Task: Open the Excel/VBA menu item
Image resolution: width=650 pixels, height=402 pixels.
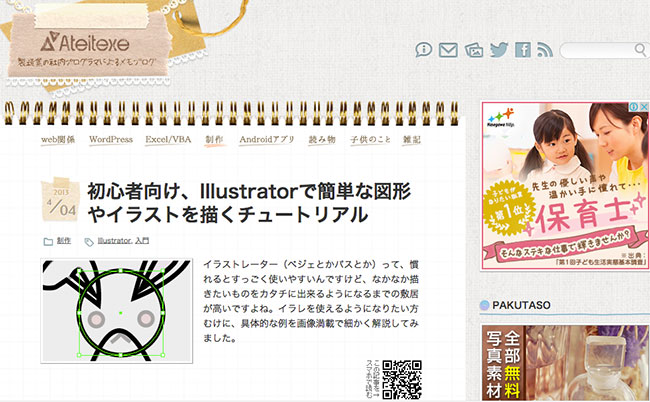Action: pyautogui.click(x=168, y=140)
